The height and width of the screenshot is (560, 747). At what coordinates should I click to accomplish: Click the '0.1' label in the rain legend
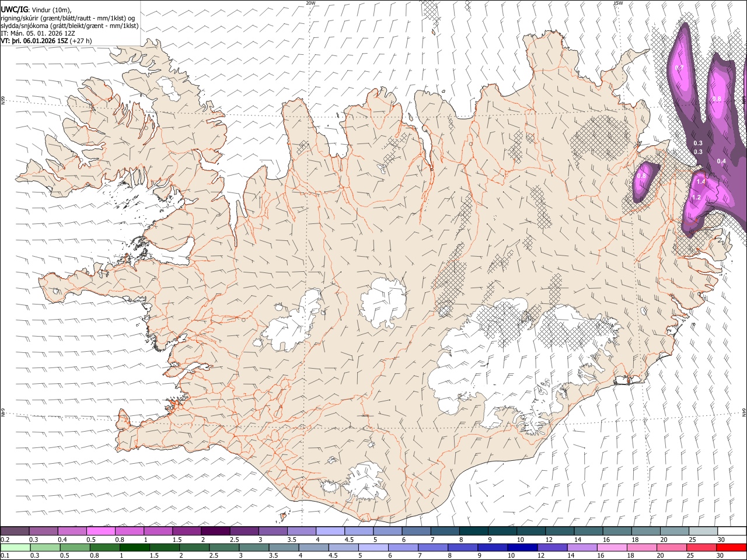pyautogui.click(x=5, y=556)
